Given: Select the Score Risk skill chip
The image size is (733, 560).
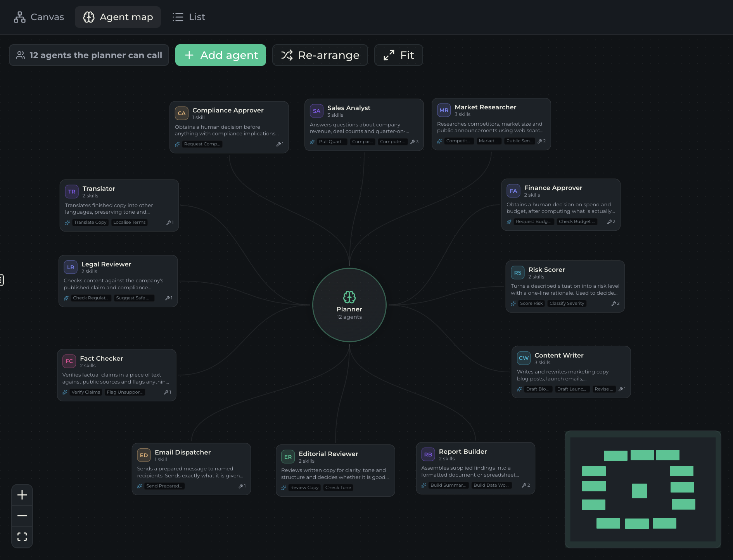Looking at the screenshot, I should tap(531, 303).
